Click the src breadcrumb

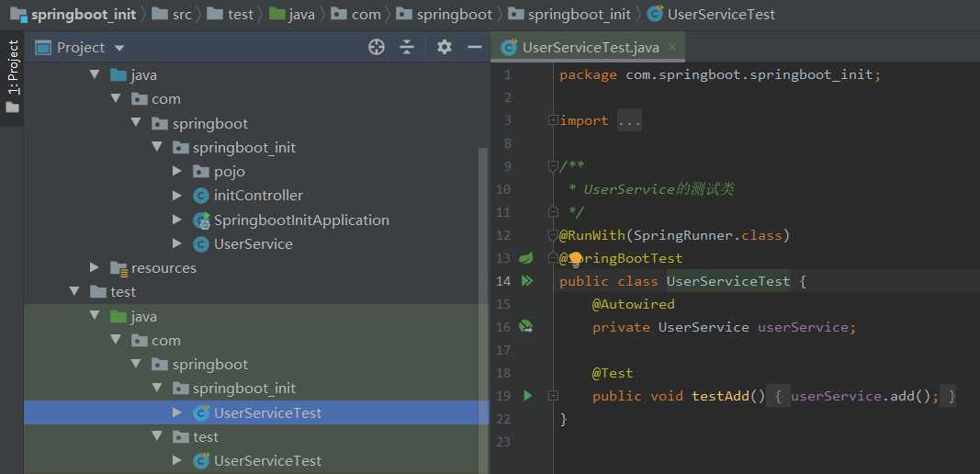(x=182, y=15)
